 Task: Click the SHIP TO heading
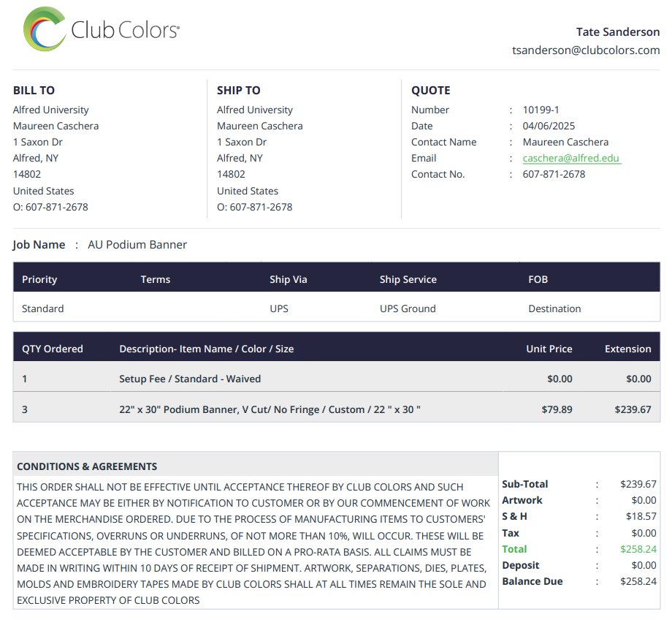coord(238,91)
